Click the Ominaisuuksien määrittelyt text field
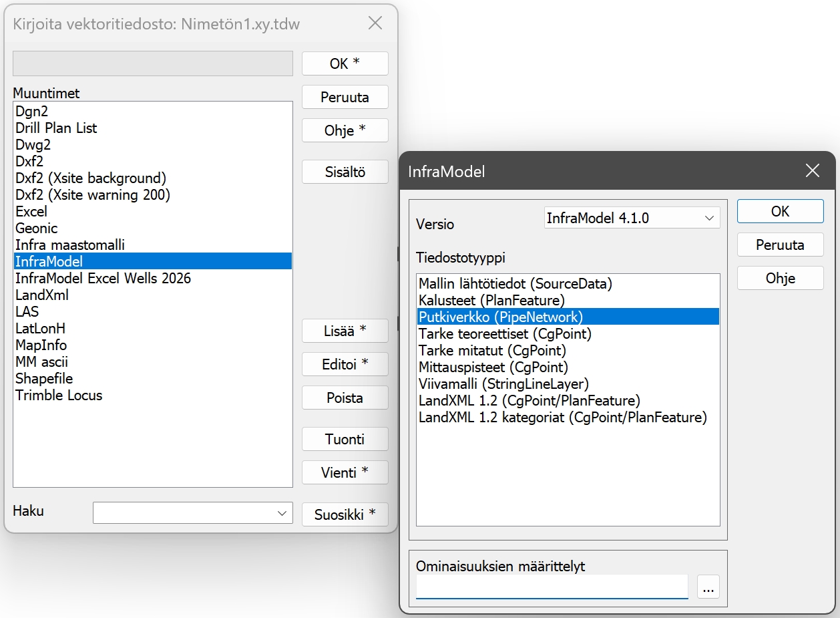Screen dimensions: 840x618 pos(552,587)
